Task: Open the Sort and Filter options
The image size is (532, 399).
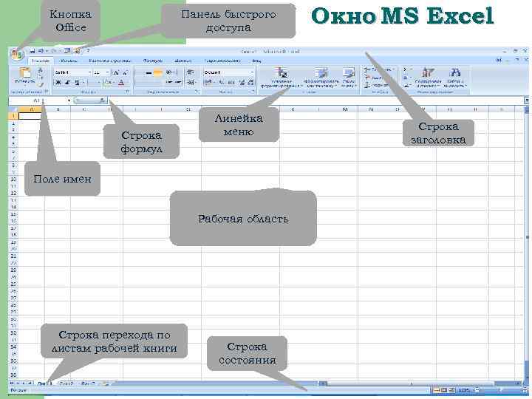Action: 428,78
